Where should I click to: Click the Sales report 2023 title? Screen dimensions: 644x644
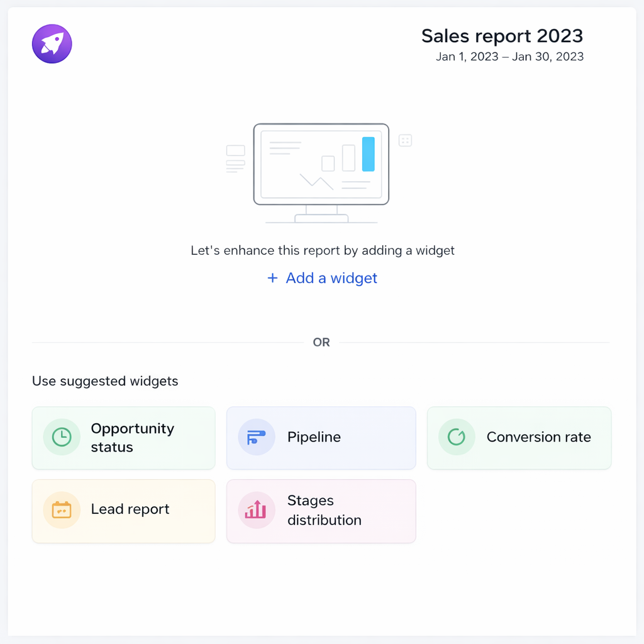pos(502,36)
